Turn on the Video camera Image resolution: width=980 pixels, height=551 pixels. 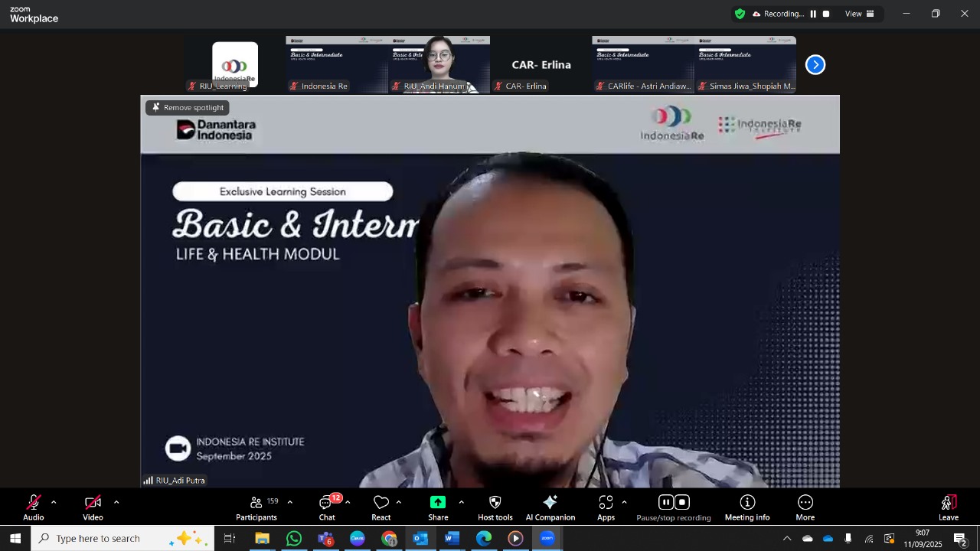[x=93, y=503]
